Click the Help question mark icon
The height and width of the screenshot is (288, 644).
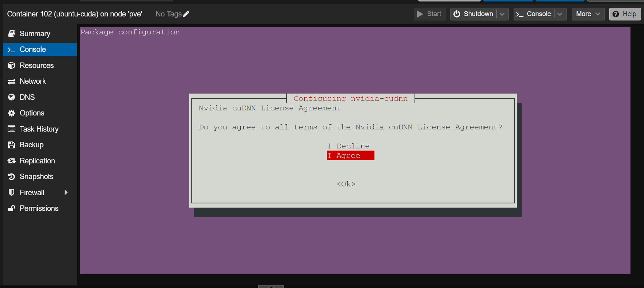tap(616, 14)
